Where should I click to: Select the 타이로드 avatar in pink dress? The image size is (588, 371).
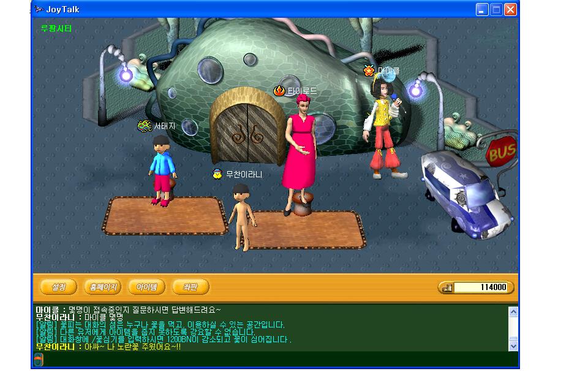299,153
